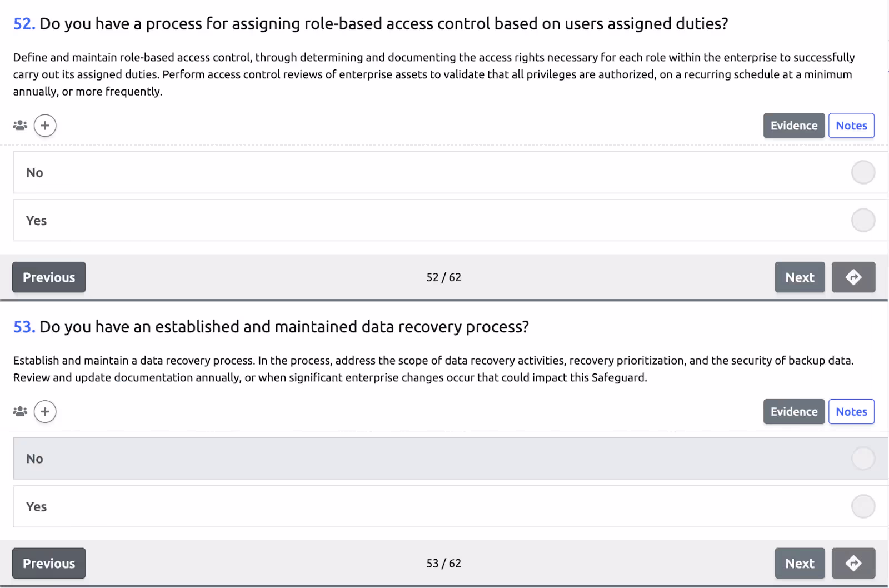Click the 52 / 62 progress indicator
889x588 pixels.
443,277
